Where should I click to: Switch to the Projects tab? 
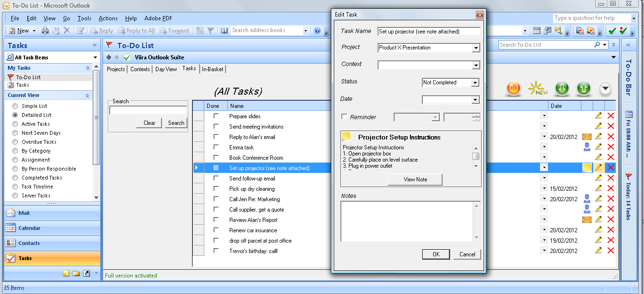[116, 69]
